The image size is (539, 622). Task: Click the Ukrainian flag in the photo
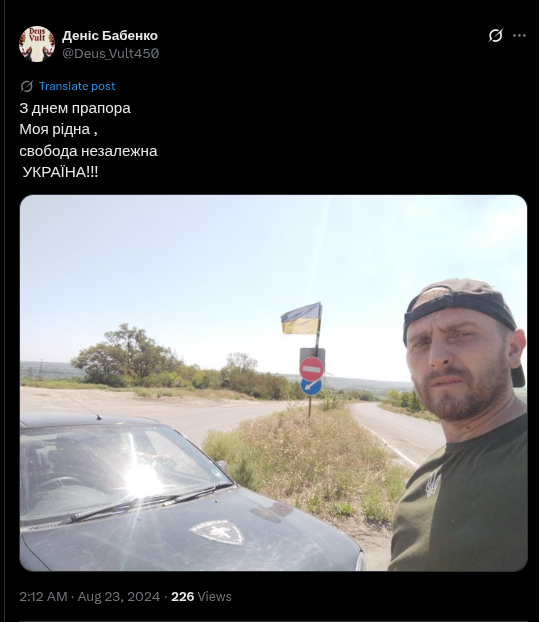click(301, 319)
